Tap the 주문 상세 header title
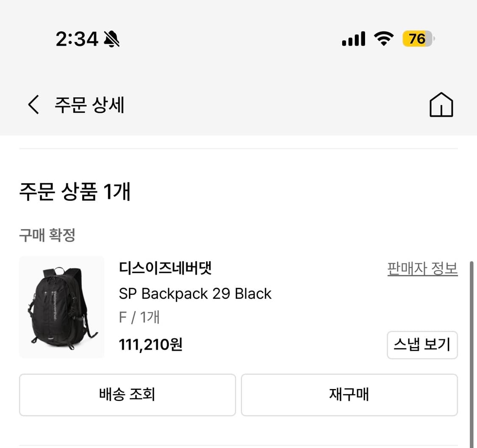477x448 pixels. [x=88, y=105]
